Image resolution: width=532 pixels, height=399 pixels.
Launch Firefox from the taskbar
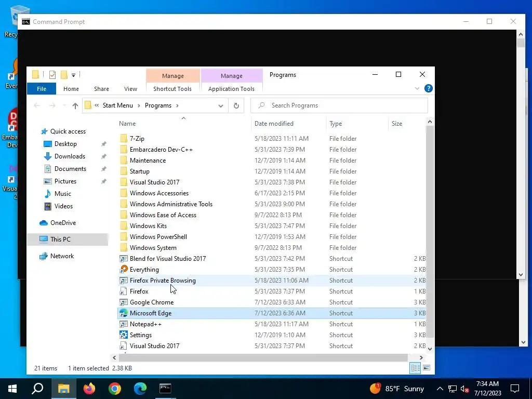click(x=89, y=389)
